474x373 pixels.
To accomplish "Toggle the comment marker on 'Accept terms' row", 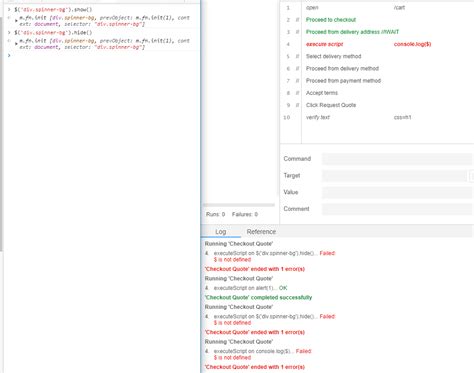I will 297,93.
